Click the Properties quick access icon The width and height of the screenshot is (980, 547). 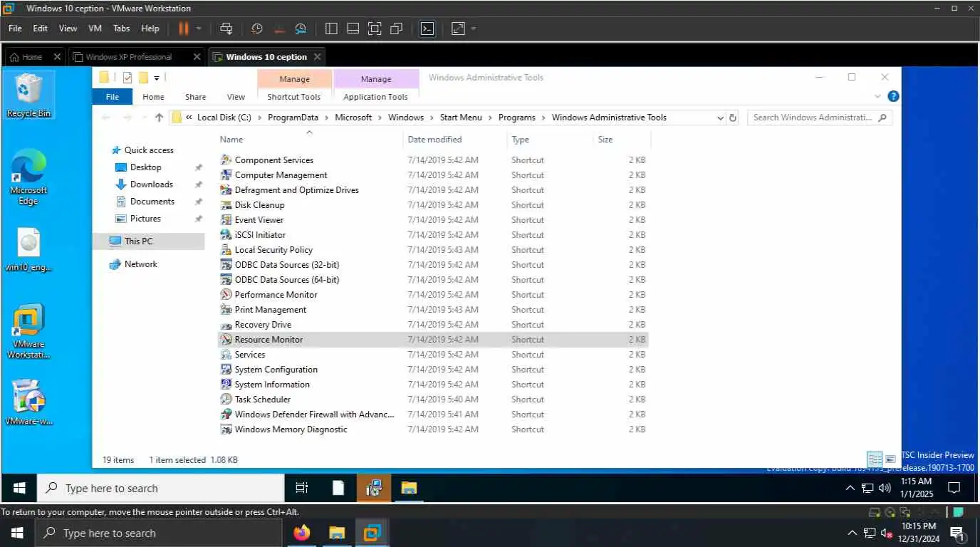pyautogui.click(x=127, y=78)
